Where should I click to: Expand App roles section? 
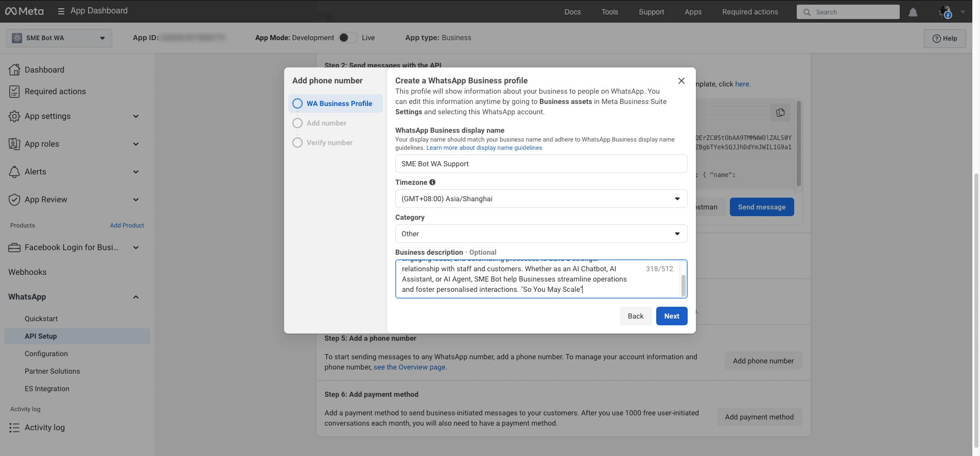pos(136,144)
